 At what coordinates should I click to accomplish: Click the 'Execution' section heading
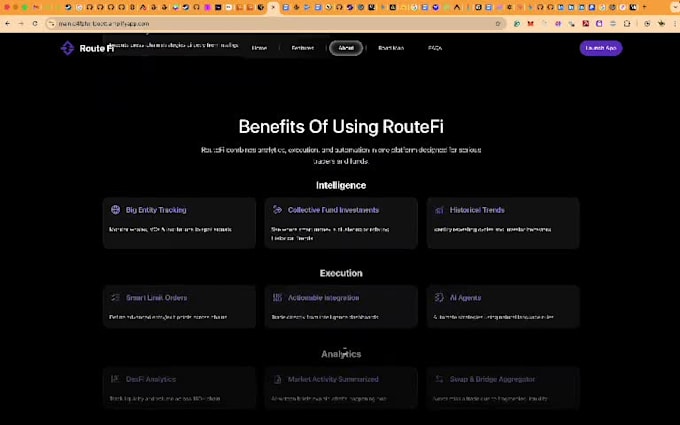tap(341, 273)
